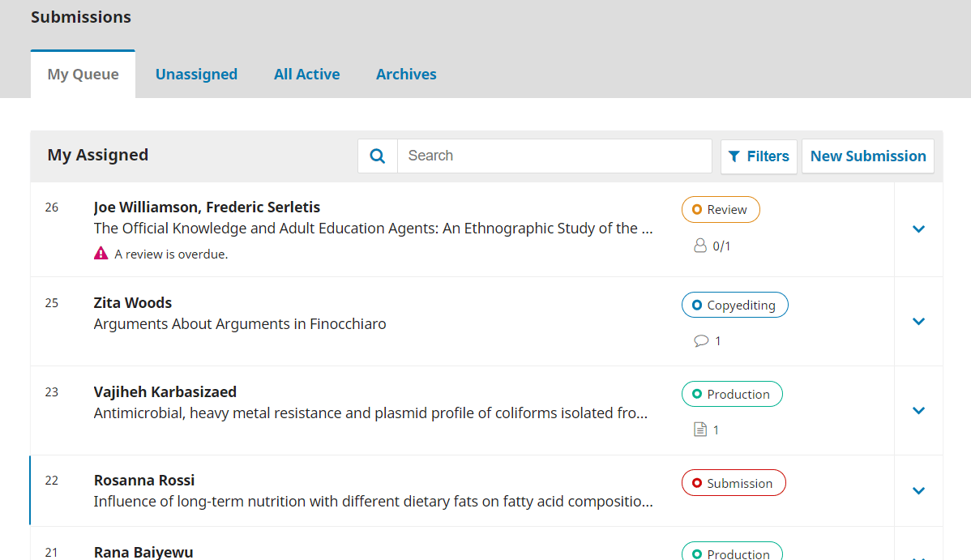This screenshot has width=971, height=560.
Task: Switch to the Unassigned tab
Action: [x=196, y=75]
